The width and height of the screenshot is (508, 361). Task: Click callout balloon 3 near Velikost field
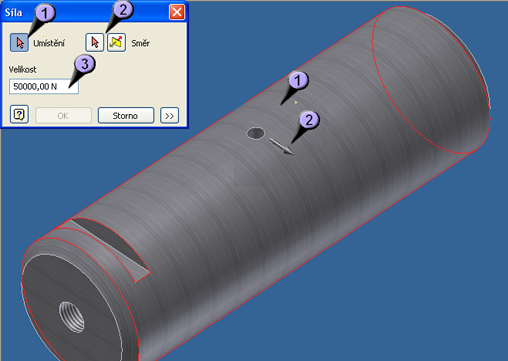85,64
